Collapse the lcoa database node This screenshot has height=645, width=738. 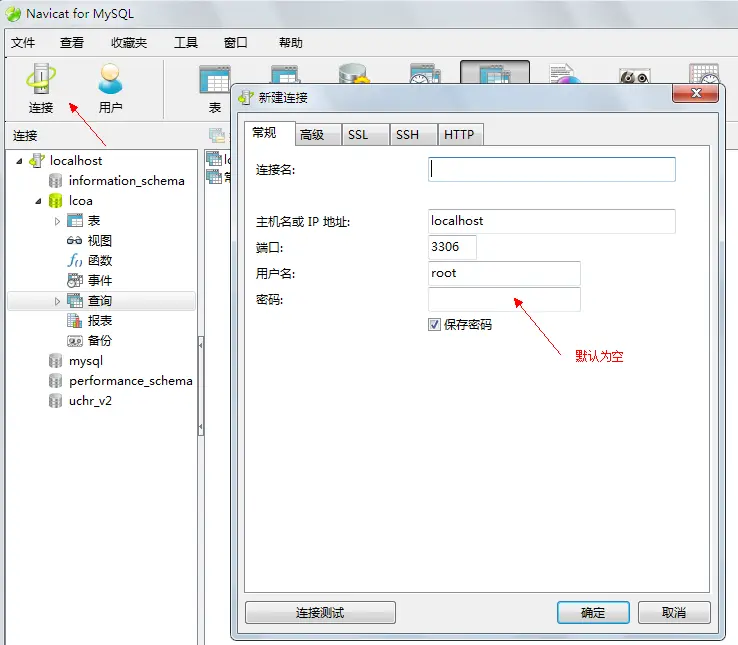[38, 202]
